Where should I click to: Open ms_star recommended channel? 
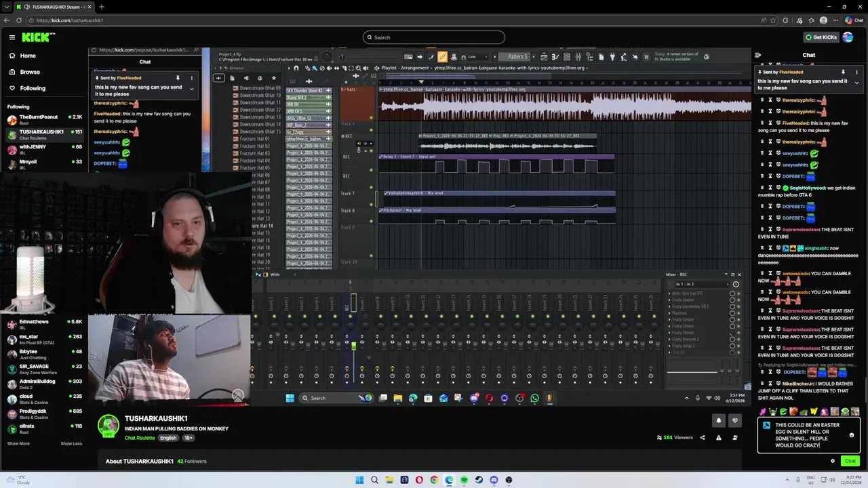(x=44, y=339)
